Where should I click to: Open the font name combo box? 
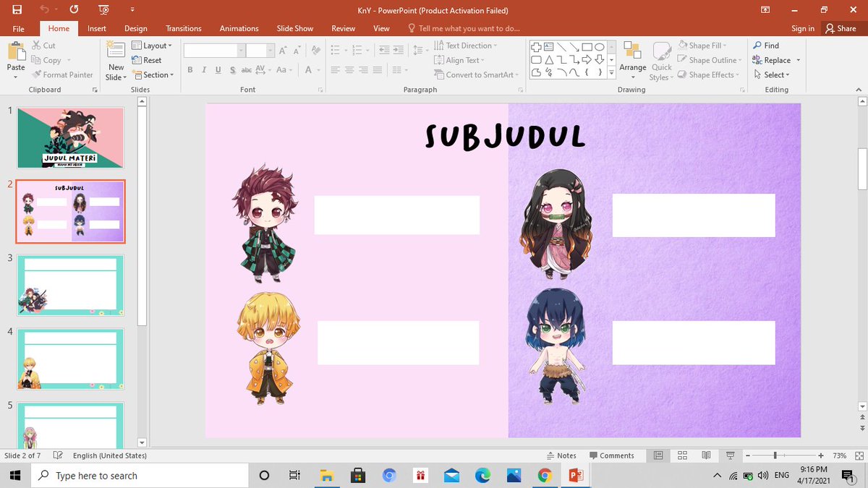[x=215, y=51]
